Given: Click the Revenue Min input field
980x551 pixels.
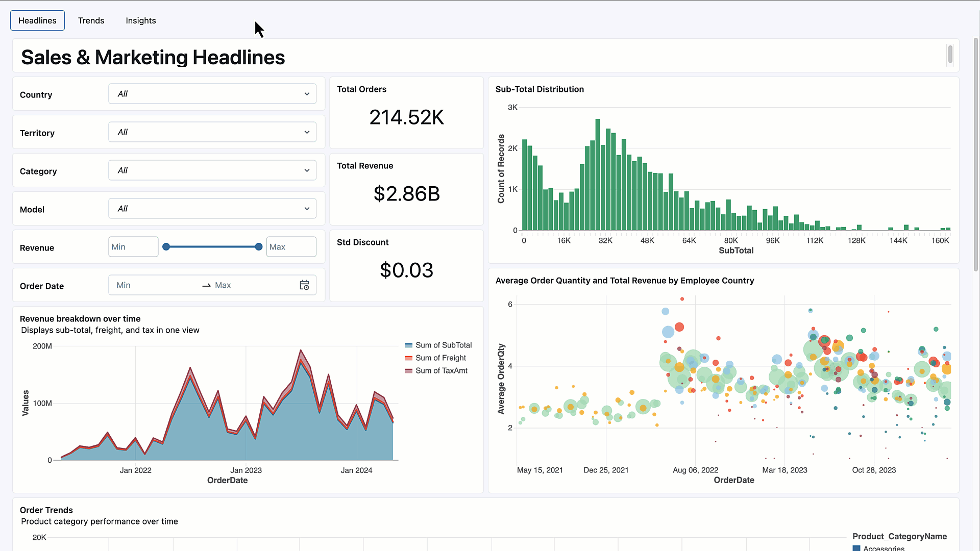Looking at the screenshot, I should [x=133, y=247].
